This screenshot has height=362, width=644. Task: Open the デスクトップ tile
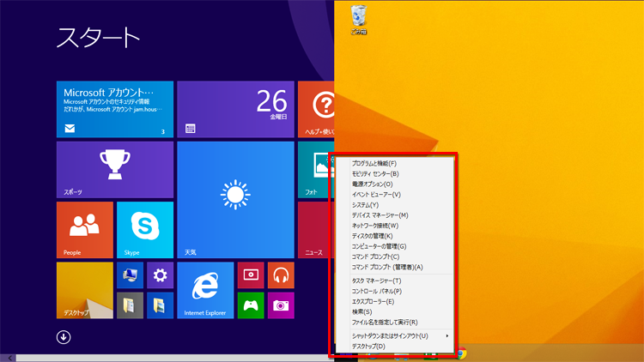tap(84, 290)
